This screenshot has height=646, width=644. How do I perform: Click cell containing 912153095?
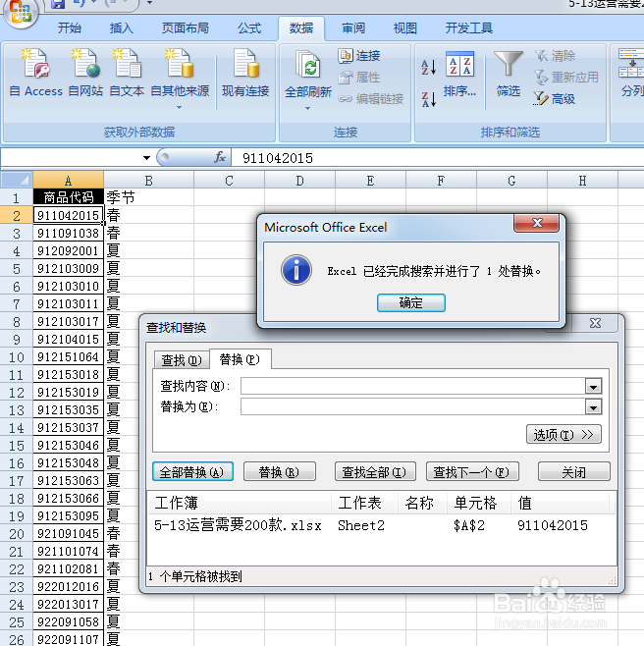[68, 515]
